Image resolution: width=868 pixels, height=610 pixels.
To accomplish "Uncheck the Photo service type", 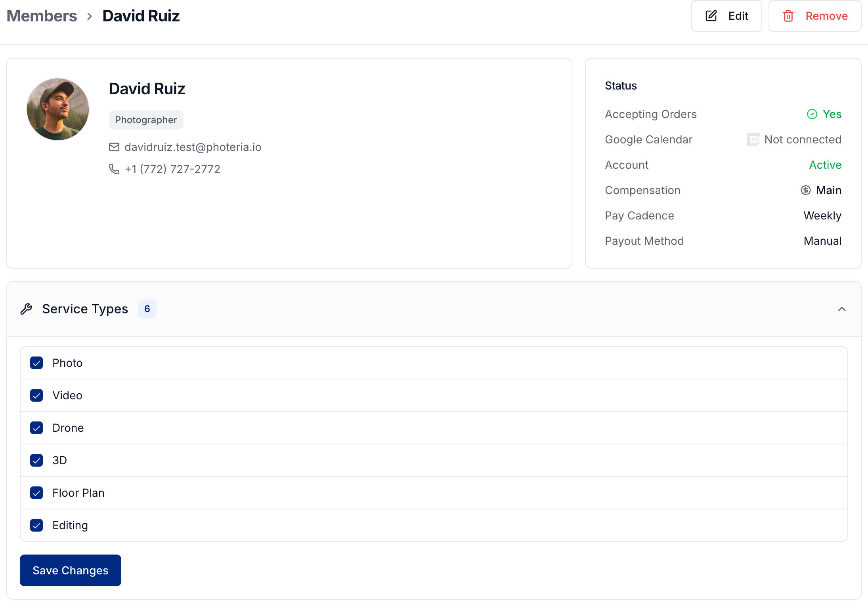I will (36, 363).
